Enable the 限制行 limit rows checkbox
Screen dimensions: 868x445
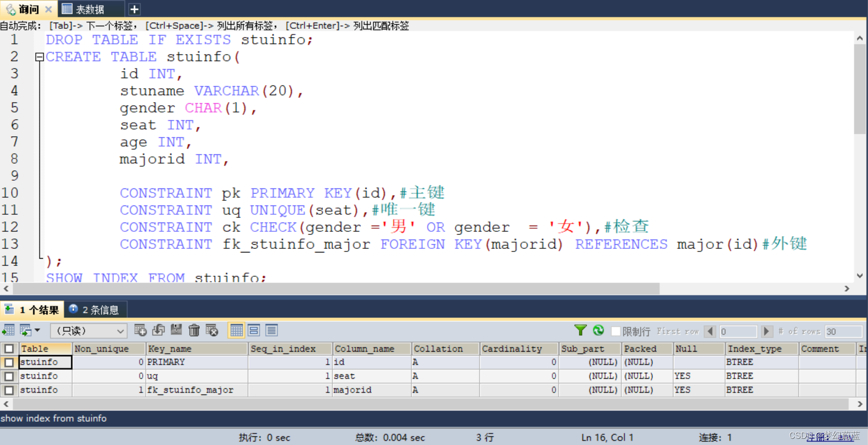(616, 331)
